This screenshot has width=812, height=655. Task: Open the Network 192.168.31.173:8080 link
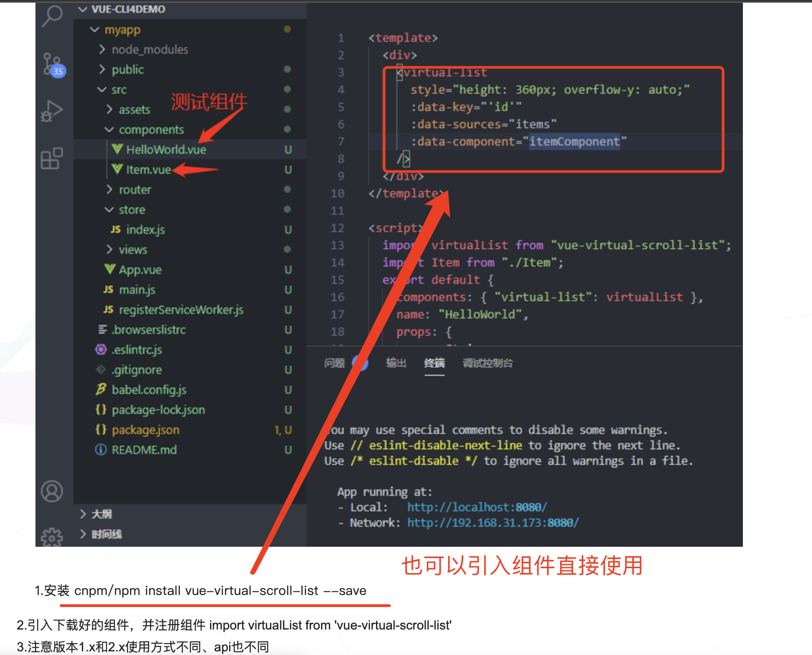[493, 523]
